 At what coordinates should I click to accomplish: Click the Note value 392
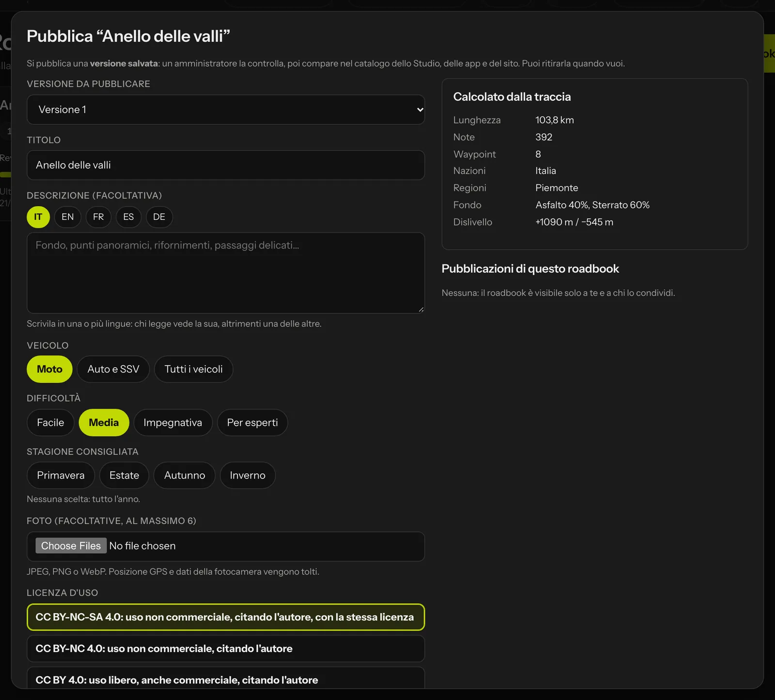click(x=544, y=137)
